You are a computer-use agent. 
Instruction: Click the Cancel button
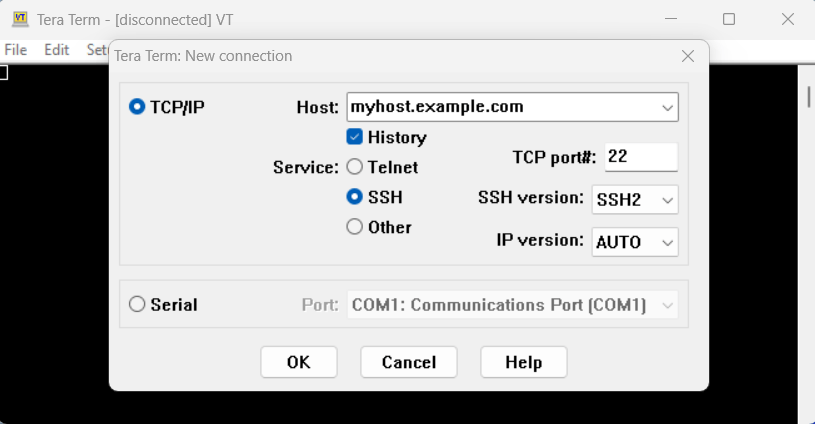pos(409,362)
